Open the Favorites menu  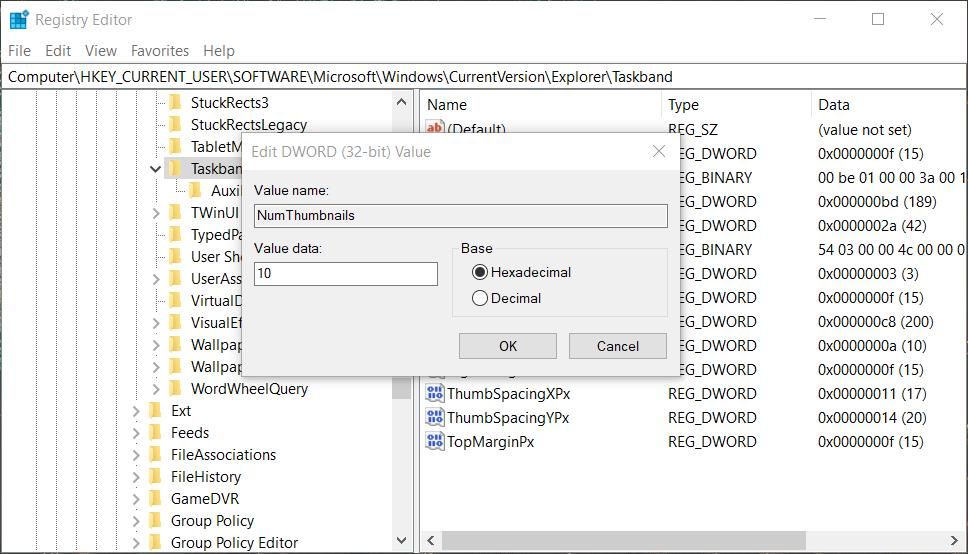click(159, 50)
